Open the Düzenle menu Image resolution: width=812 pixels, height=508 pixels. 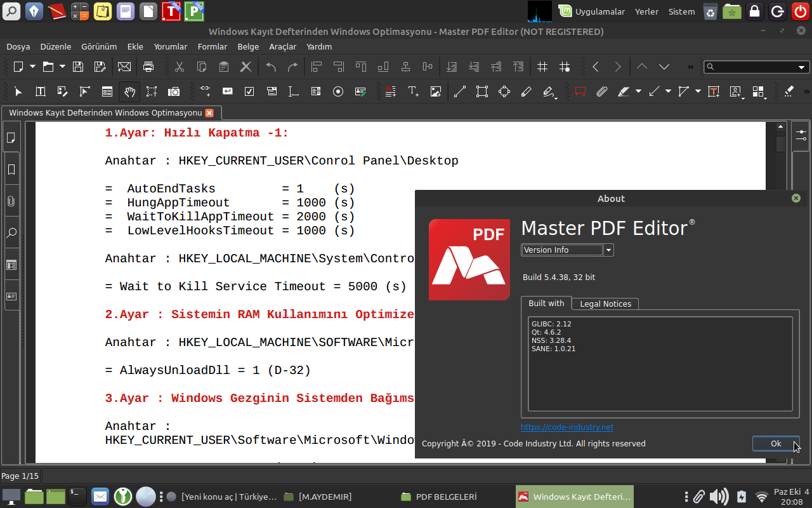(56, 46)
